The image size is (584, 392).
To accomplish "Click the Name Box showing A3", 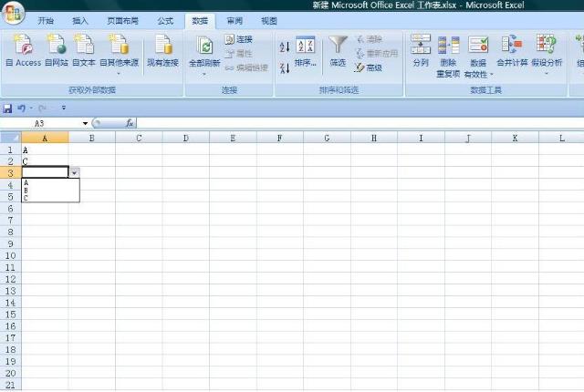I will (x=41, y=123).
